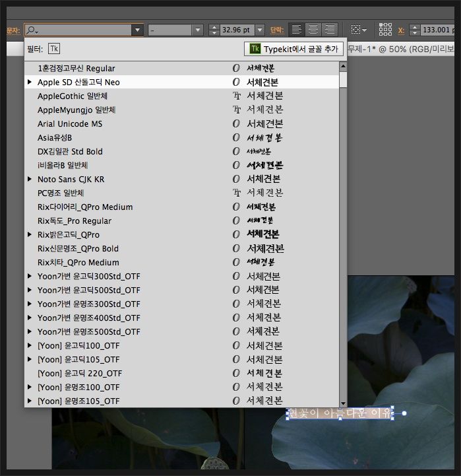461x476 pixels.
Task: Select the i비올라B 일반체 font
Action: click(181, 166)
